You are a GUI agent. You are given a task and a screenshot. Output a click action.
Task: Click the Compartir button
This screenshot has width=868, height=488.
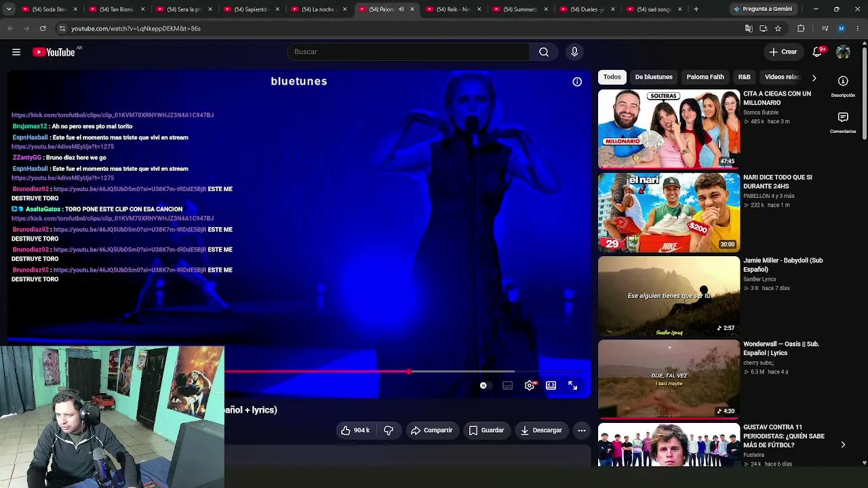tap(432, 430)
